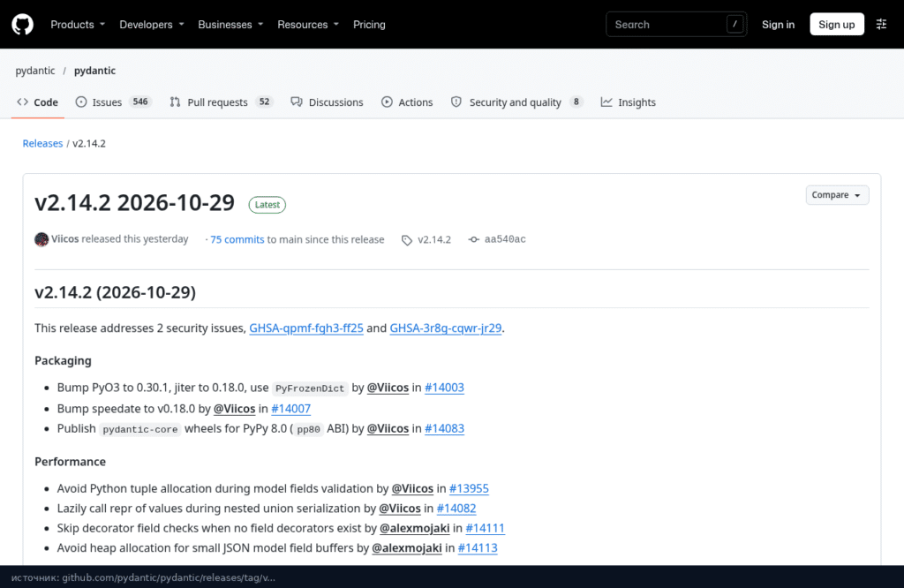Open the v2.14.2 tag link
Viewport: 904px width, 588px height.
(434, 239)
